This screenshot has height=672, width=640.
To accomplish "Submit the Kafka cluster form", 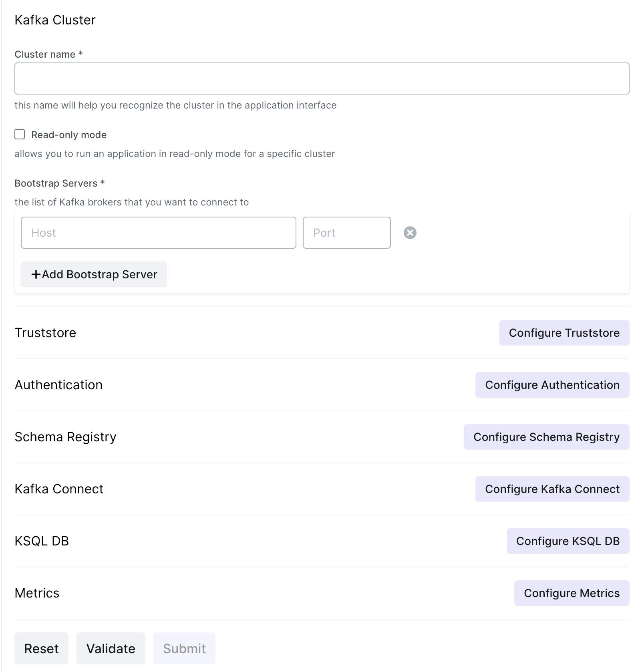I will click(184, 648).
